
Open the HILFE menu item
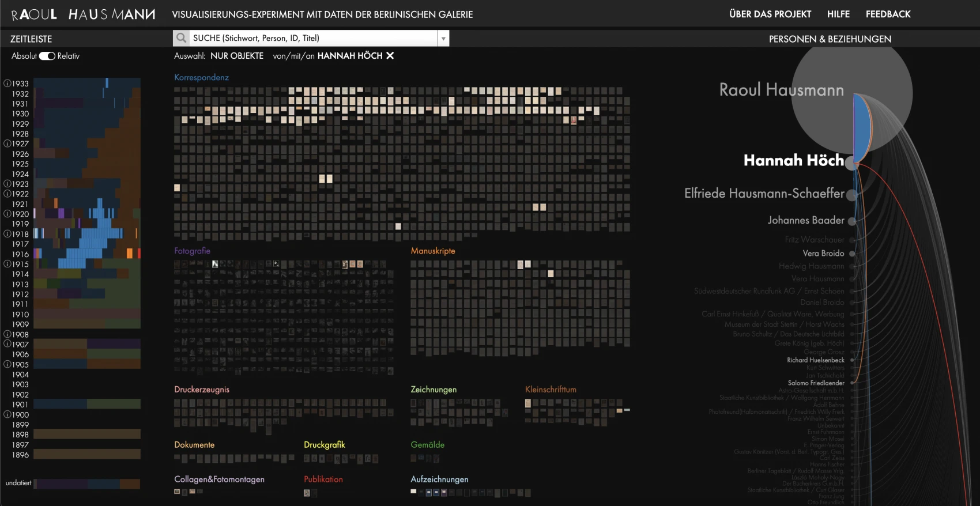pyautogui.click(x=838, y=14)
